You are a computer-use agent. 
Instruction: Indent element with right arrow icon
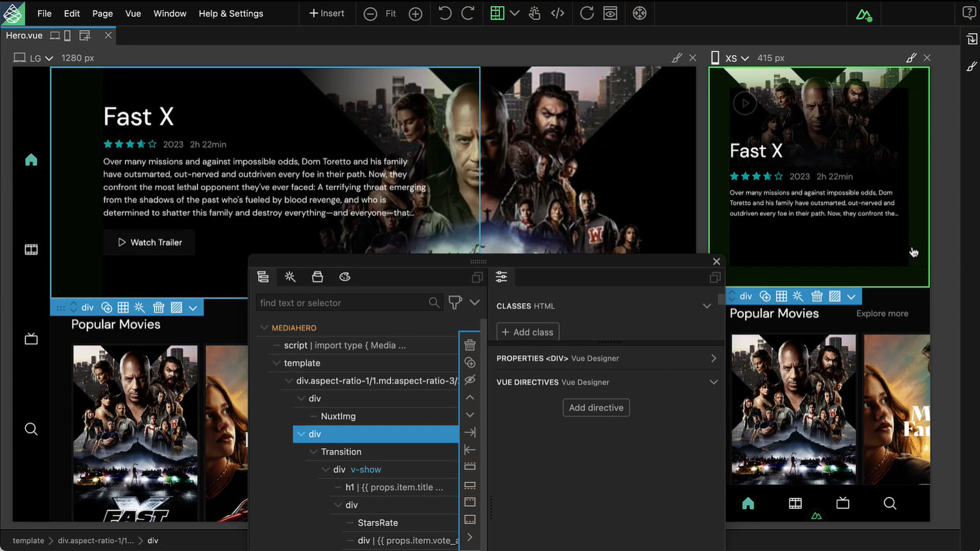(470, 432)
